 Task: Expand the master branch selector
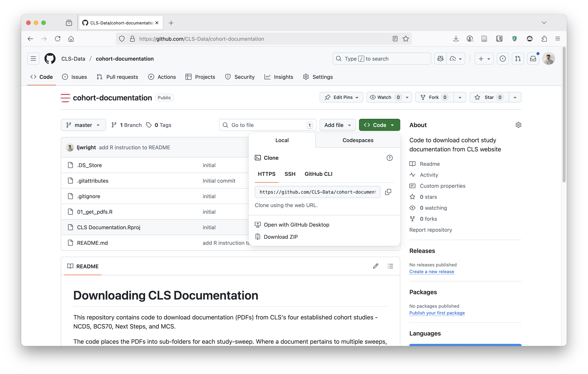(x=83, y=125)
